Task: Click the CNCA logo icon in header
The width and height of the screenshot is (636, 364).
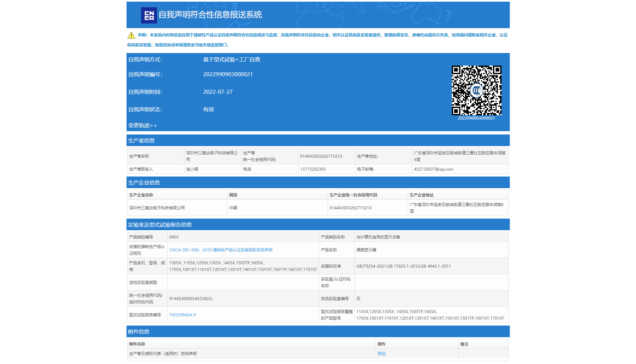Action: tap(149, 15)
